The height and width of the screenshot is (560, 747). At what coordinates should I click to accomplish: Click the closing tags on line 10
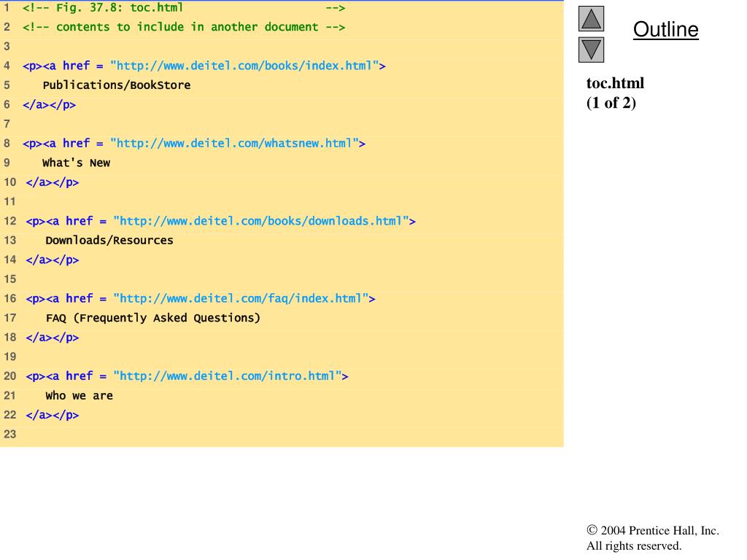53,182
